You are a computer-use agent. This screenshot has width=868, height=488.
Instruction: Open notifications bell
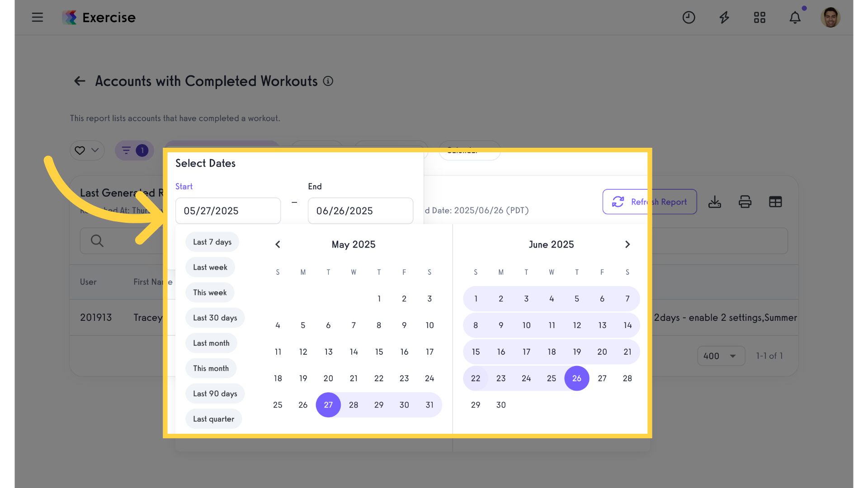(795, 18)
